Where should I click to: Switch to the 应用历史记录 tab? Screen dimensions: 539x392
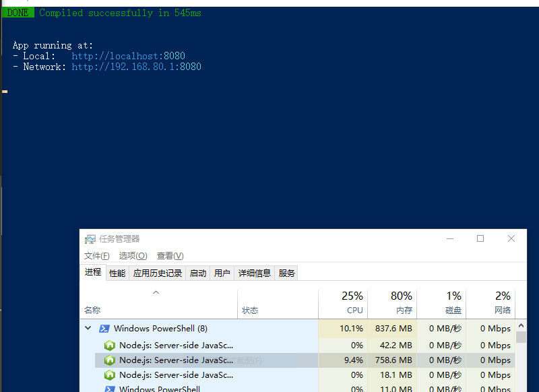coord(158,273)
